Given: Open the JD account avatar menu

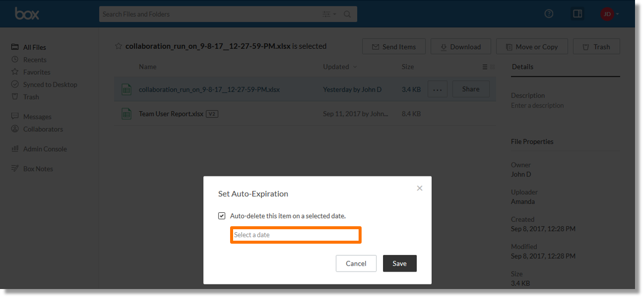Looking at the screenshot, I should click(610, 14).
